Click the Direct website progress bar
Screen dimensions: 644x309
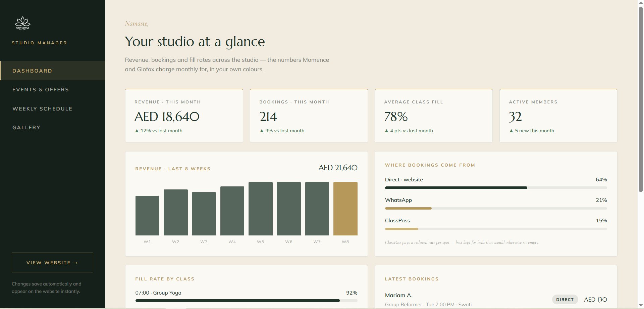[x=496, y=188]
